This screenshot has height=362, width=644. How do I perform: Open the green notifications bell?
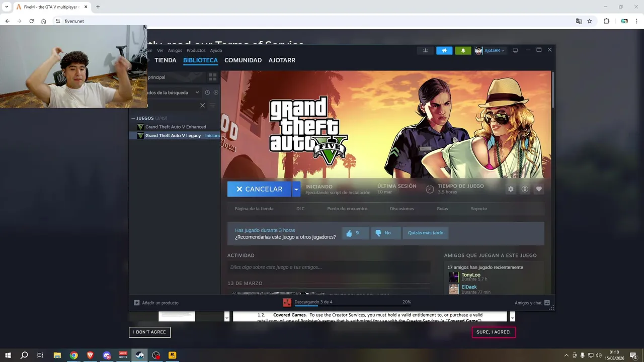tap(463, 50)
